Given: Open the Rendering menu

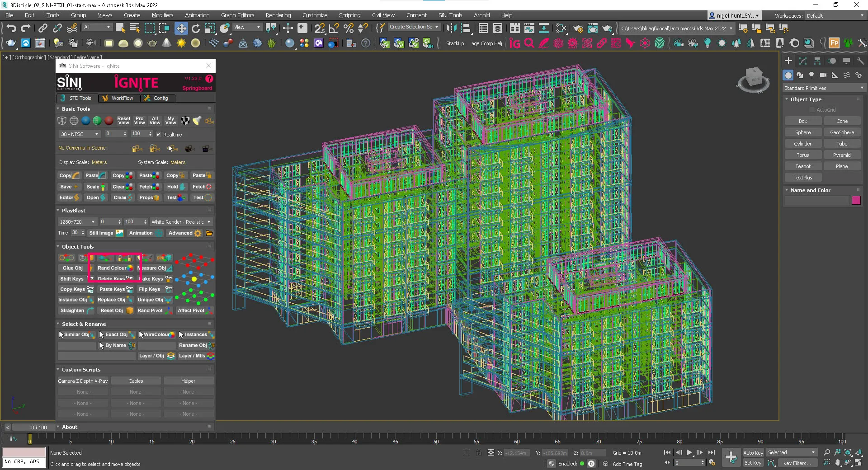Looking at the screenshot, I should [x=278, y=15].
